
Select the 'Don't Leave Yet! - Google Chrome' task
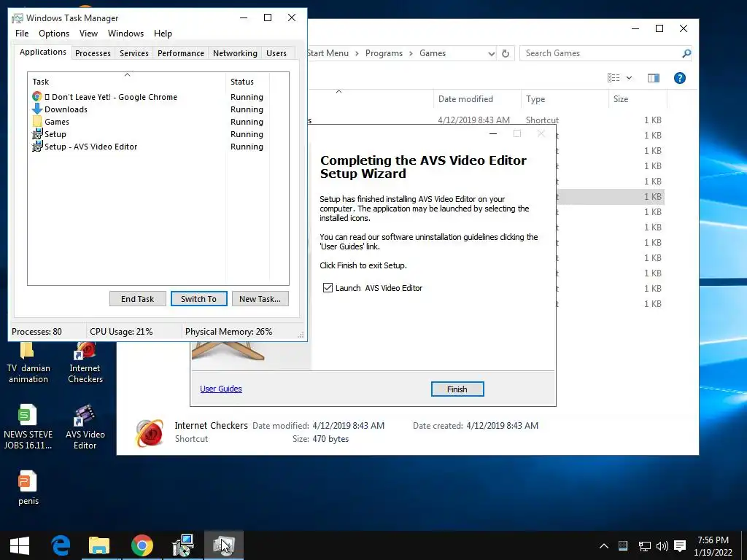point(147,97)
